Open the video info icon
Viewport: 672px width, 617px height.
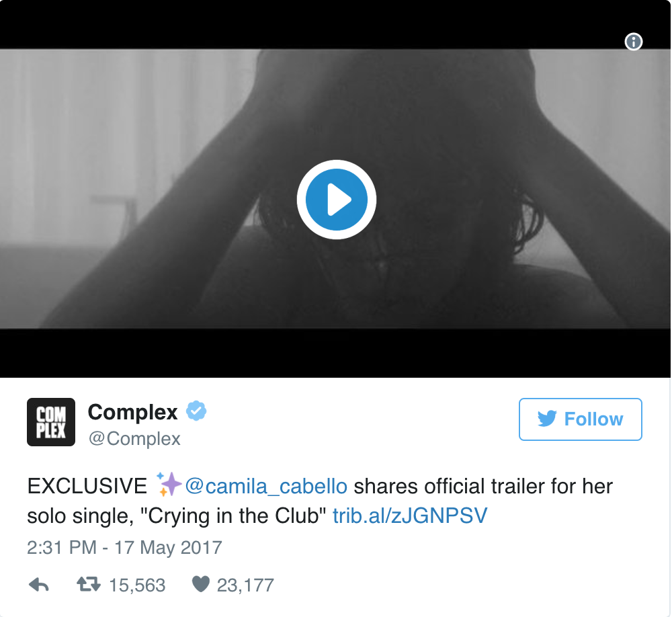point(634,42)
